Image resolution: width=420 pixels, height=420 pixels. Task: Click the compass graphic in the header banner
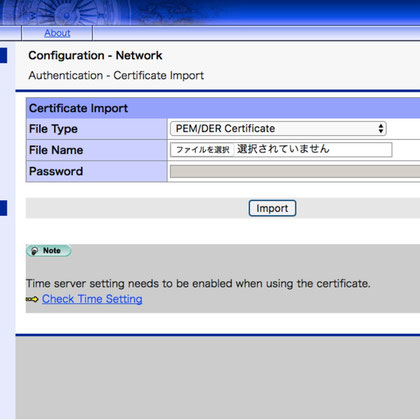click(x=67, y=13)
